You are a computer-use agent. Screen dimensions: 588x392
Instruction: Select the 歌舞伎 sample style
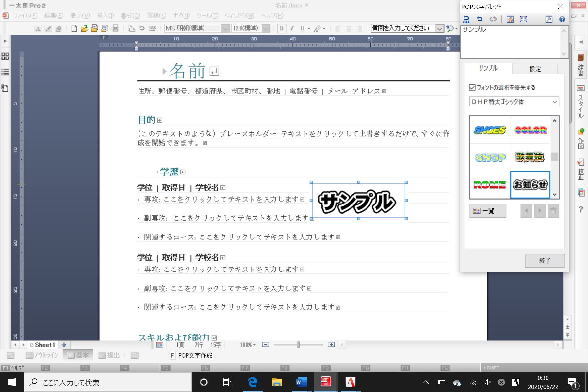530,157
